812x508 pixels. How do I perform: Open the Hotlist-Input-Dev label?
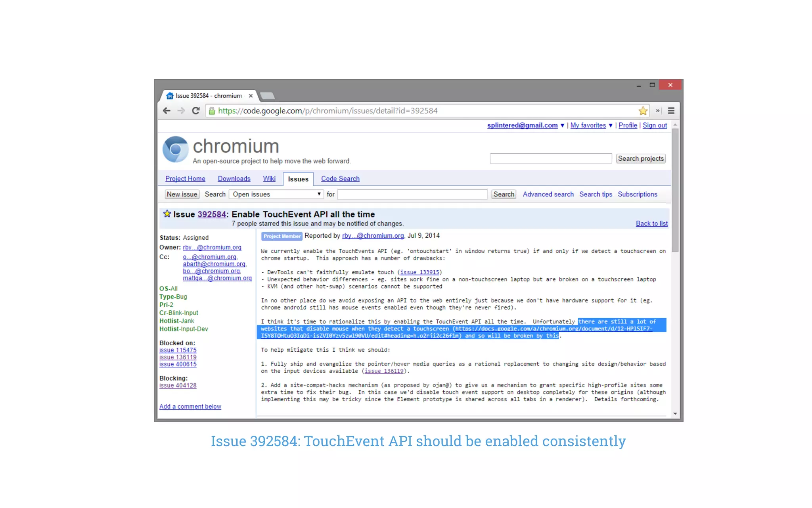click(x=184, y=329)
